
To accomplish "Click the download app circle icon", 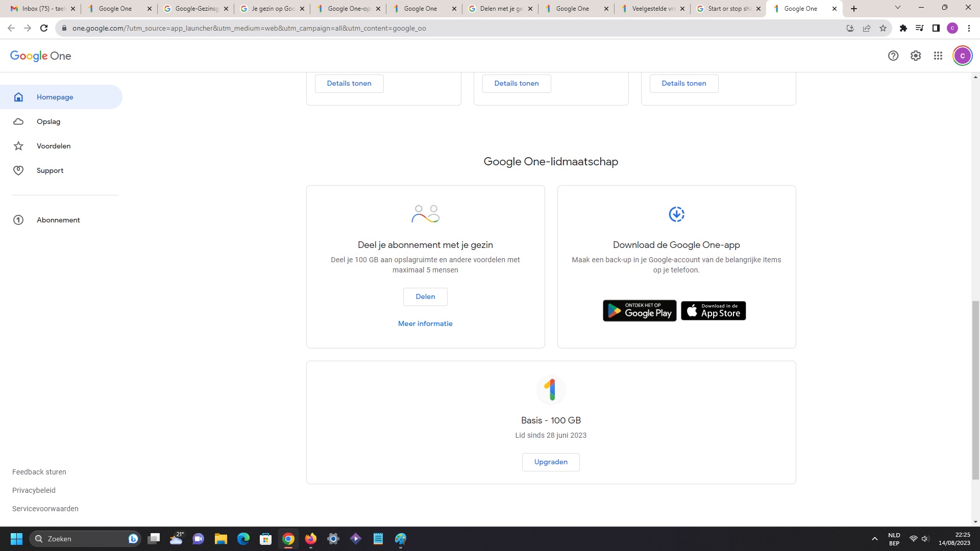I will (676, 214).
